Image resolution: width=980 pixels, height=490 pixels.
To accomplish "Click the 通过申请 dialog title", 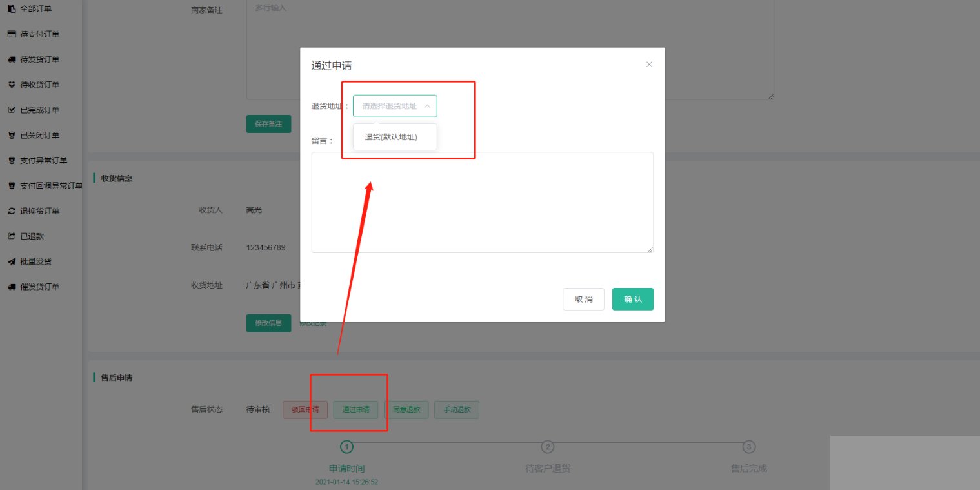I will [332, 65].
